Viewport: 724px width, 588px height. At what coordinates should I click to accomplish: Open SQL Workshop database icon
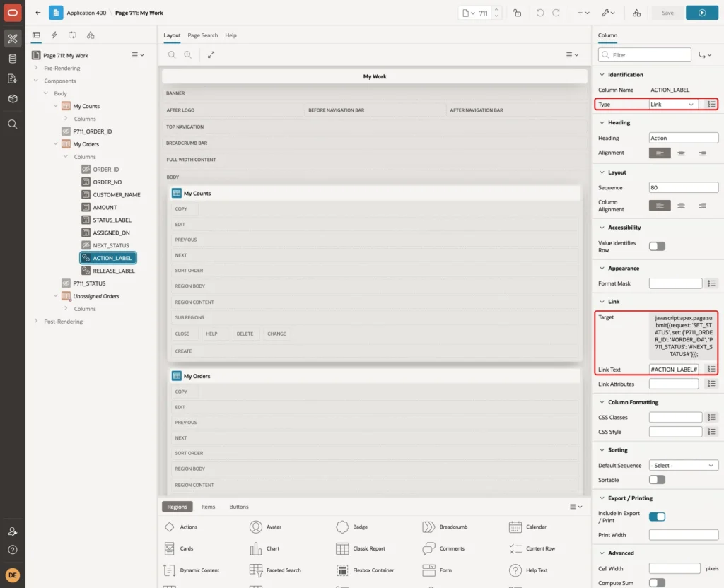[13, 59]
